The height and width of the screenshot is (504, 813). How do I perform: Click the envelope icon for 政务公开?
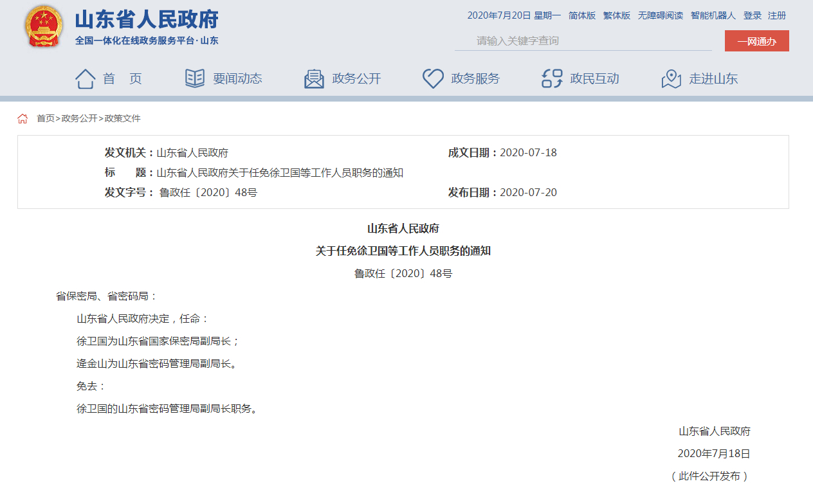314,78
